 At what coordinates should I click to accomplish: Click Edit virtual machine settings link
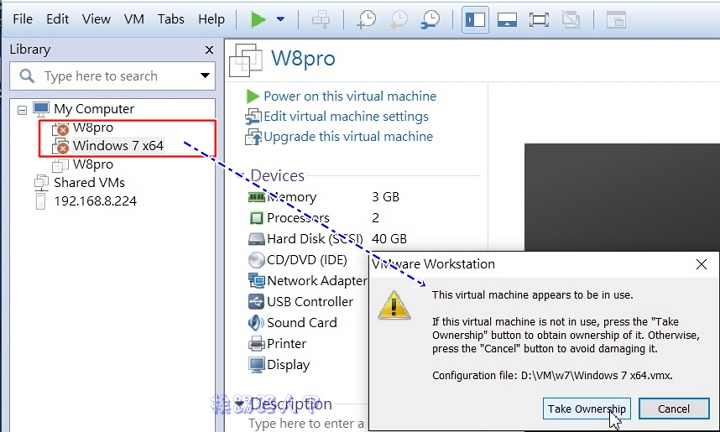point(346,116)
